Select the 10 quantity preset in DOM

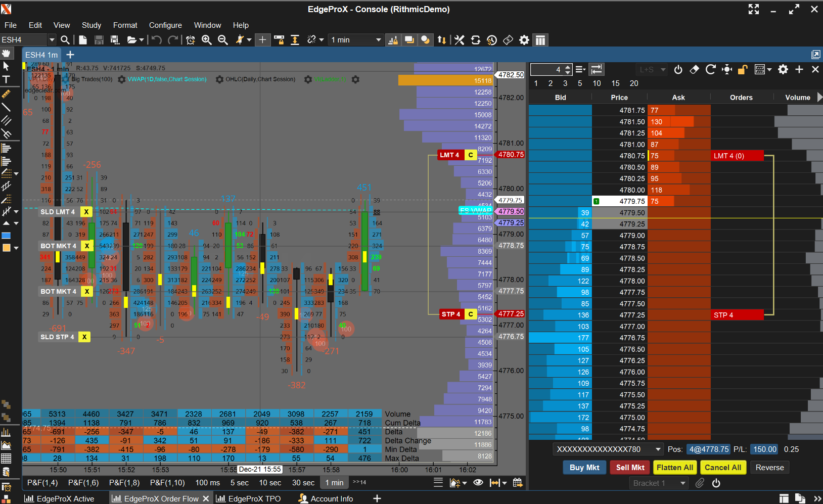[597, 83]
